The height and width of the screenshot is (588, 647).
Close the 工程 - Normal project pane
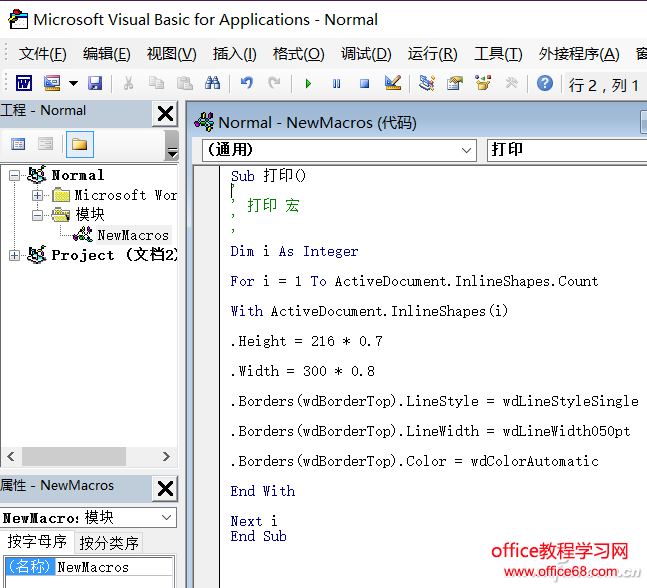(165, 113)
